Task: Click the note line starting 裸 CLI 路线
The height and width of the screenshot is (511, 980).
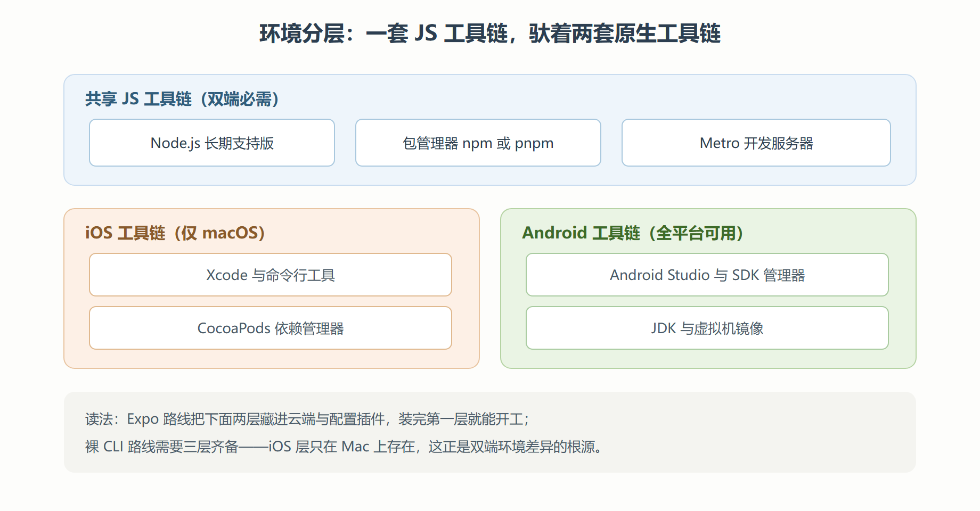Action: coord(345,447)
